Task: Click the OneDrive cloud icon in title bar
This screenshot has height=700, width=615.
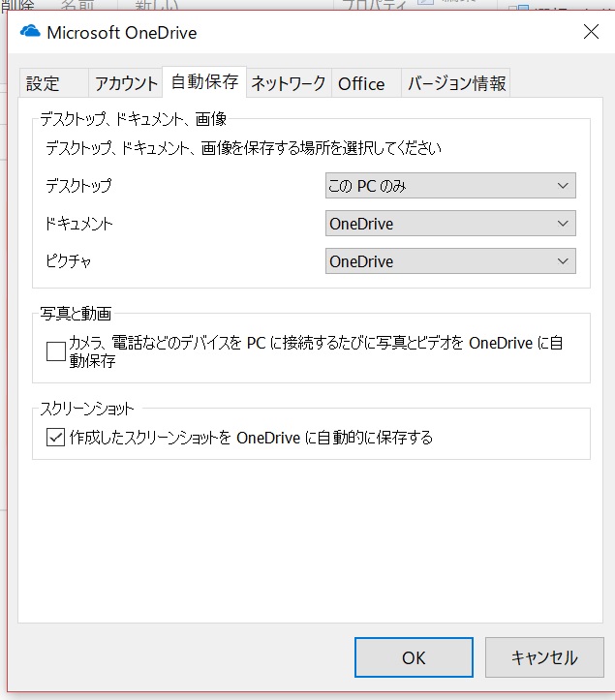Action: coord(31,34)
